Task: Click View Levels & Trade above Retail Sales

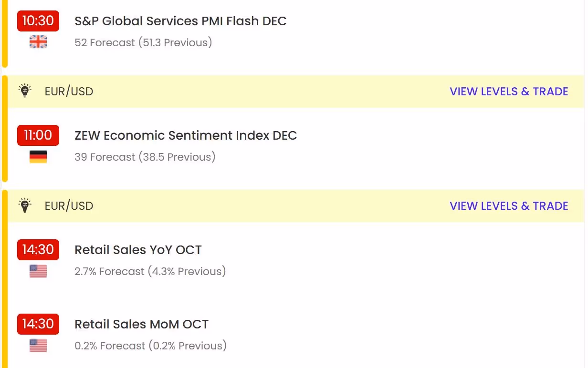Action: pos(509,206)
